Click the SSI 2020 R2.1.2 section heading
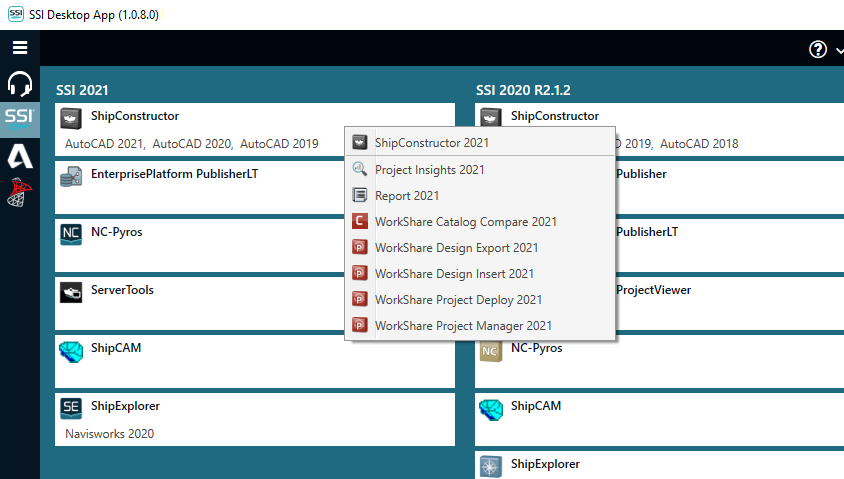The height and width of the screenshot is (479, 844). pyautogui.click(x=523, y=90)
